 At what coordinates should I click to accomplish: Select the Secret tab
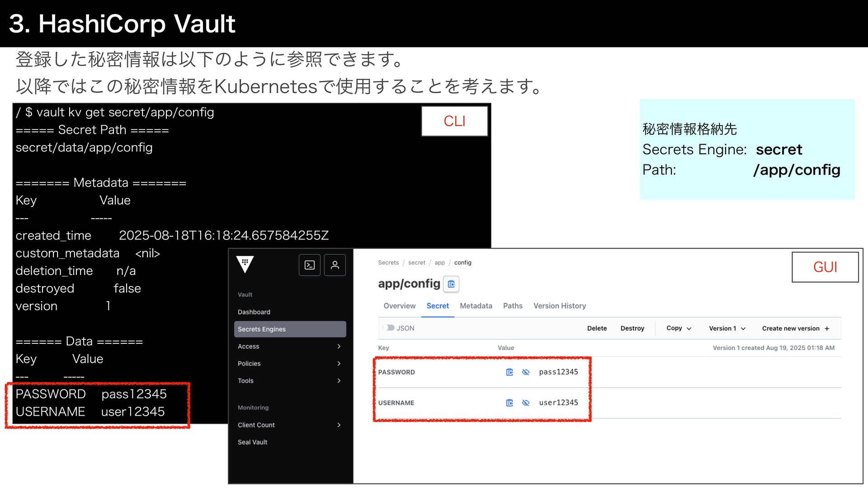tap(438, 306)
